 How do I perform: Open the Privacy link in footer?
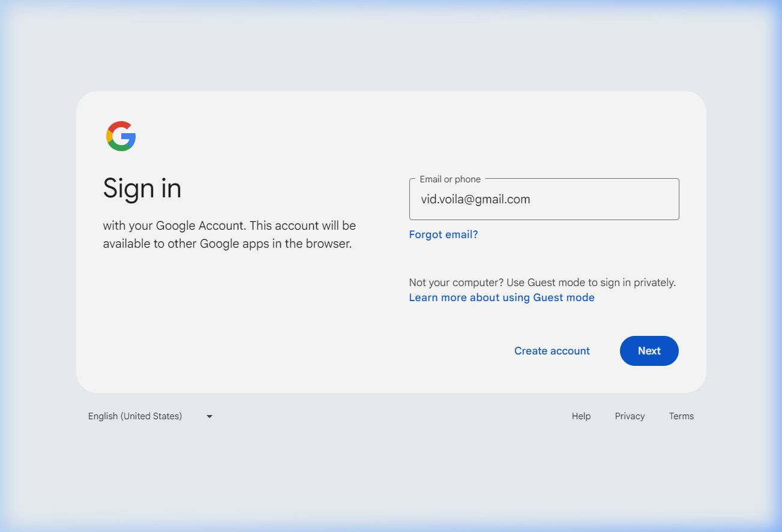pyautogui.click(x=629, y=416)
